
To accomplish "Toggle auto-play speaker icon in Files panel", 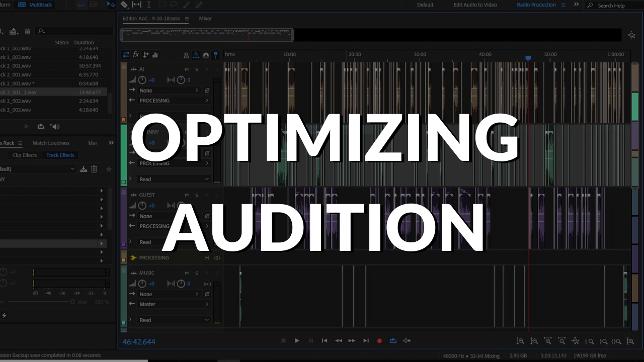I will (x=55, y=127).
